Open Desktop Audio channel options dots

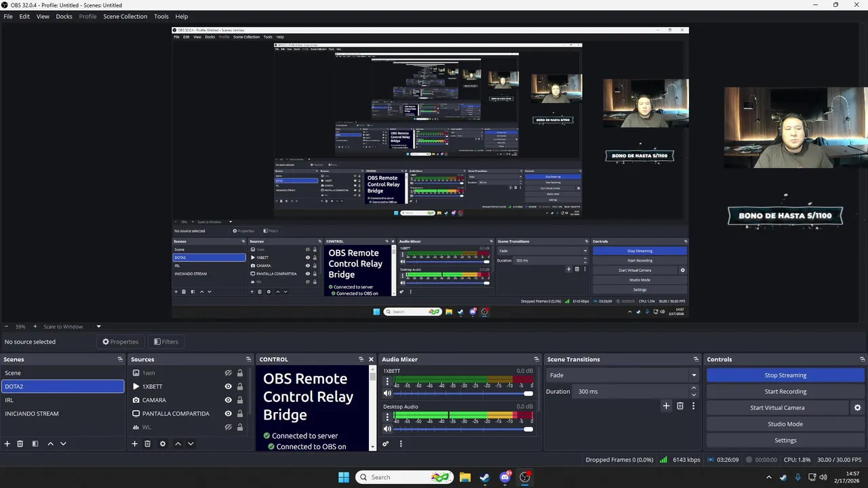click(x=387, y=417)
